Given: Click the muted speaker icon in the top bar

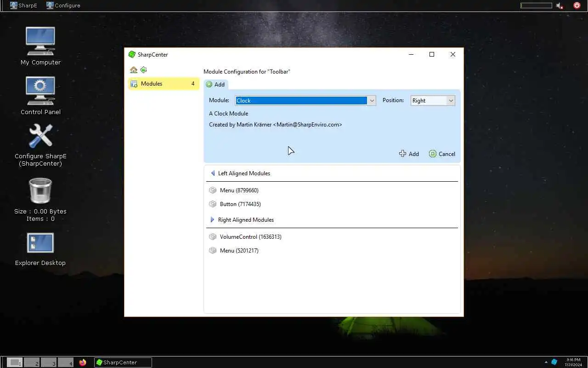Looking at the screenshot, I should [560, 6].
